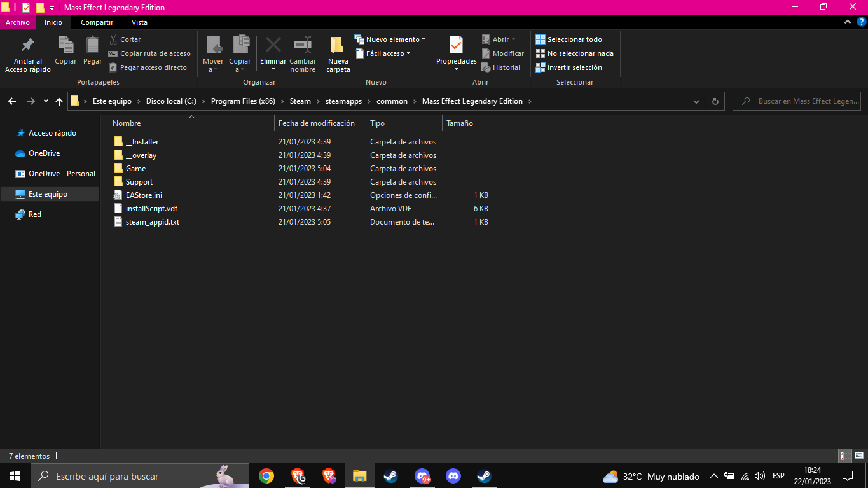Click Modificar in the Abrir group

pyautogui.click(x=502, y=53)
